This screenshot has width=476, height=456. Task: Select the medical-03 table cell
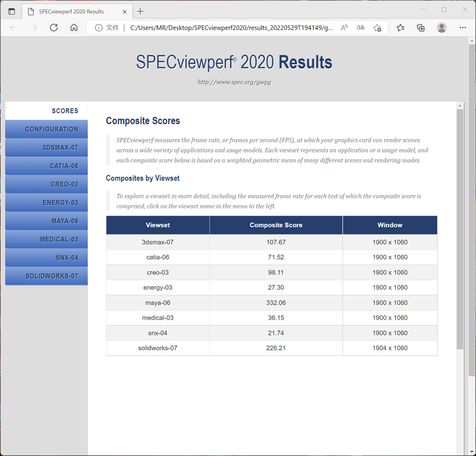click(158, 318)
